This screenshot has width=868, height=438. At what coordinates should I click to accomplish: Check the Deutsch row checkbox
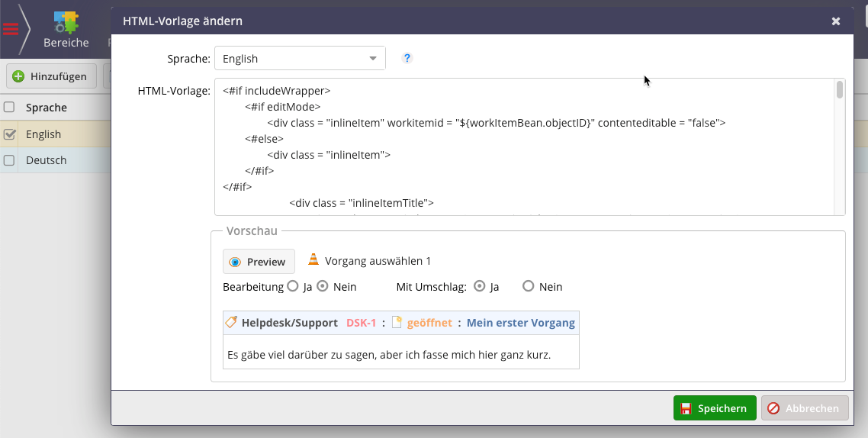(9, 160)
